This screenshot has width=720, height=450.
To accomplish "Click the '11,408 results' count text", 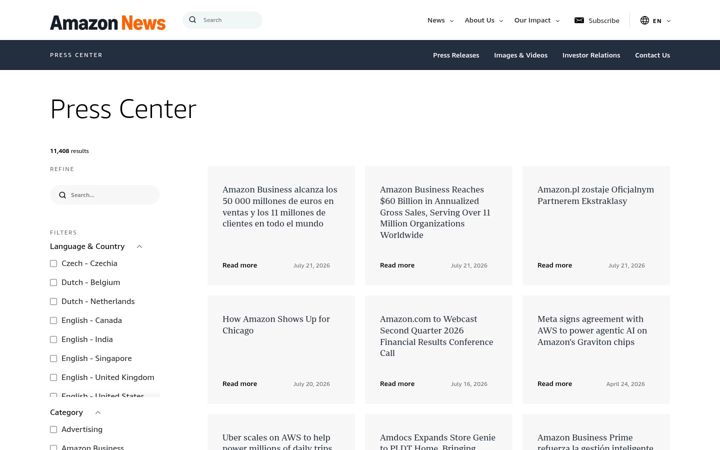I will [x=69, y=151].
